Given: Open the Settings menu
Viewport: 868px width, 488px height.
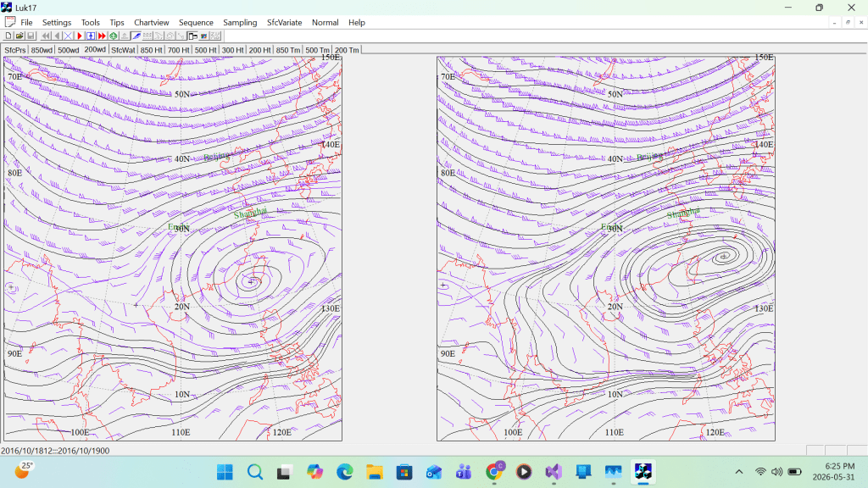Looking at the screenshot, I should [57, 23].
